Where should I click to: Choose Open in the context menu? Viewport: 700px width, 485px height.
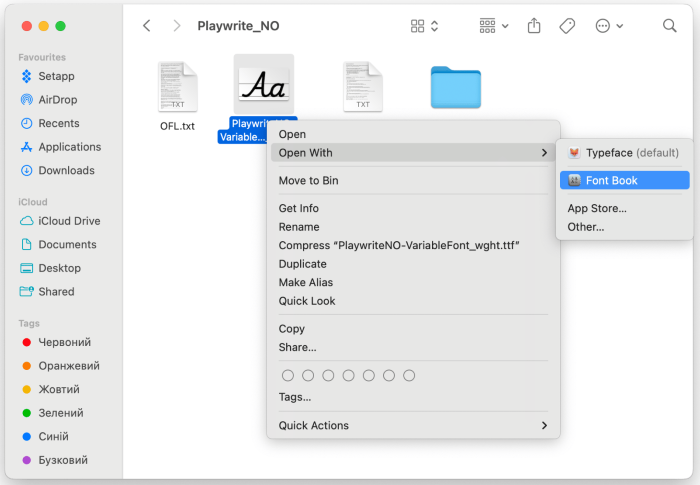pyautogui.click(x=413, y=134)
